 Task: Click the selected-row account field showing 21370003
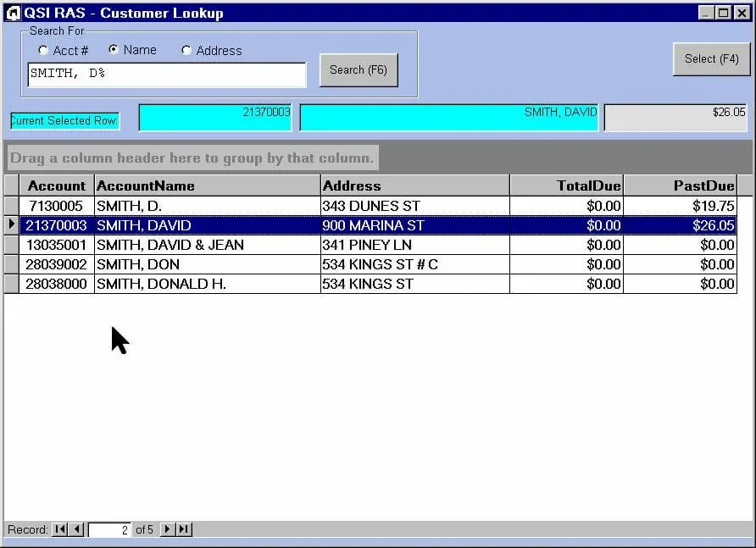215,117
